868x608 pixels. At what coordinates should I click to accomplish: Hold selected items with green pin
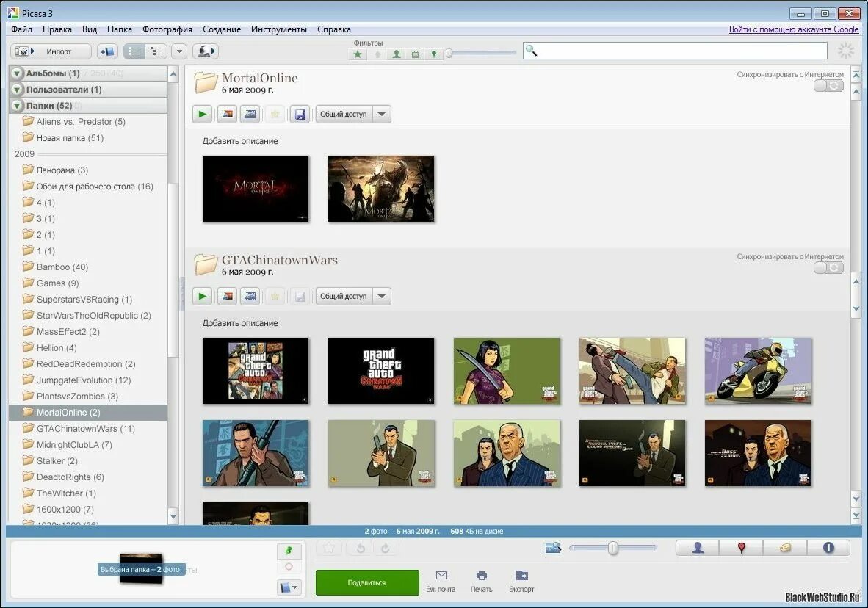(289, 551)
